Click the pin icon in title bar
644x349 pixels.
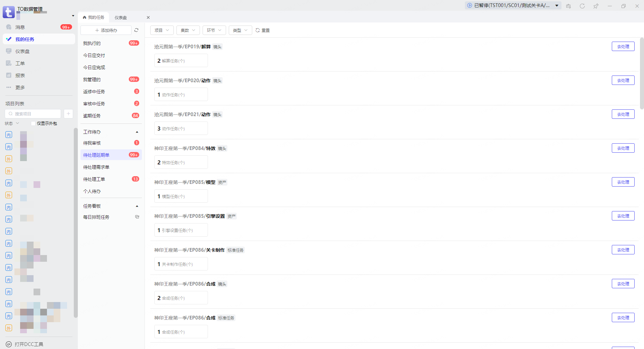click(x=596, y=6)
